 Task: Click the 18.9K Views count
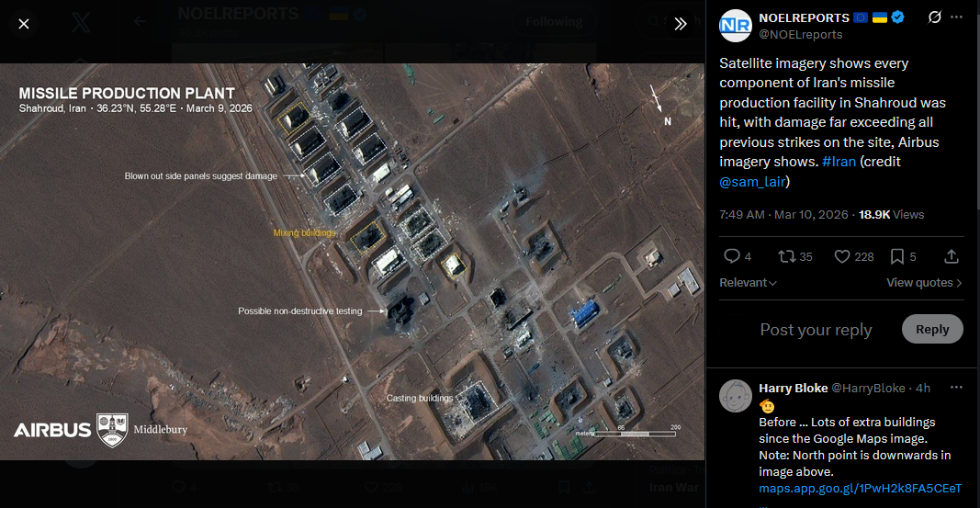(x=891, y=214)
